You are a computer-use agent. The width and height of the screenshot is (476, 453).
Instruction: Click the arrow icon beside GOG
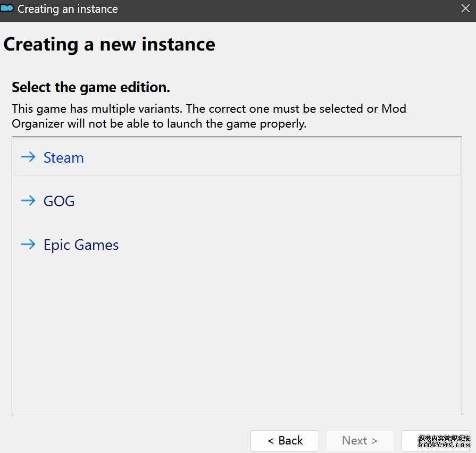pyautogui.click(x=28, y=201)
